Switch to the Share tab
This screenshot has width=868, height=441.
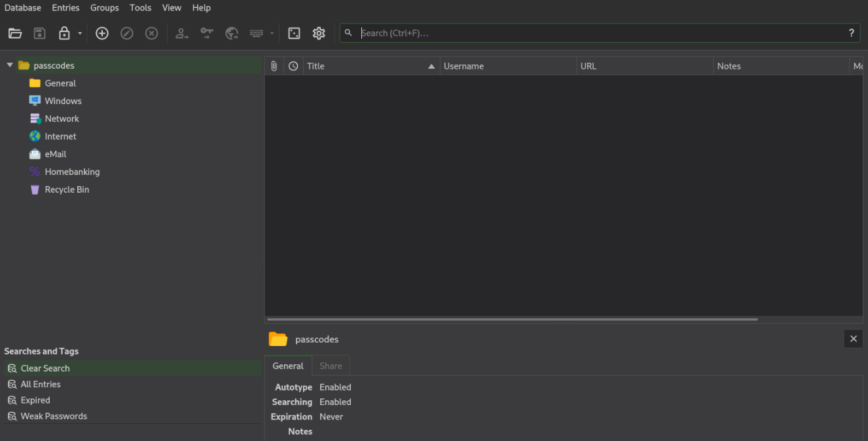[x=331, y=366]
